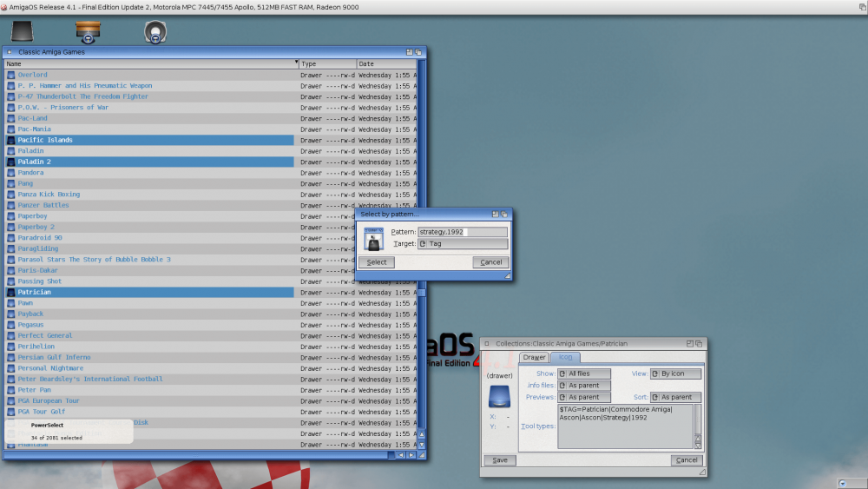Select Panza Kick Boxing entry

(49, 195)
